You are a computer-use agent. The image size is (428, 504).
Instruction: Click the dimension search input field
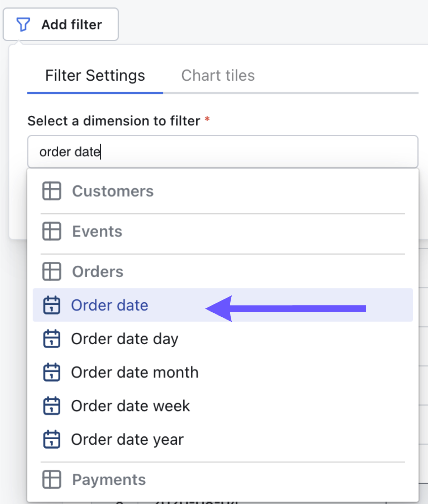point(222,152)
